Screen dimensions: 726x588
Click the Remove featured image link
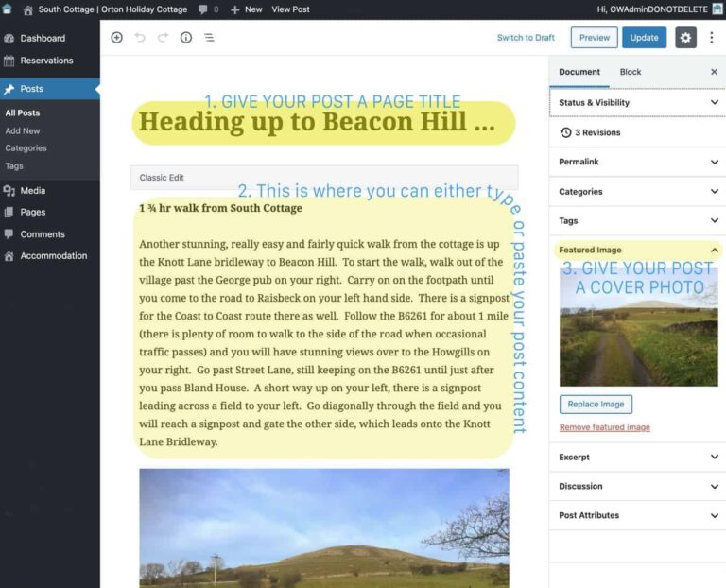point(604,427)
